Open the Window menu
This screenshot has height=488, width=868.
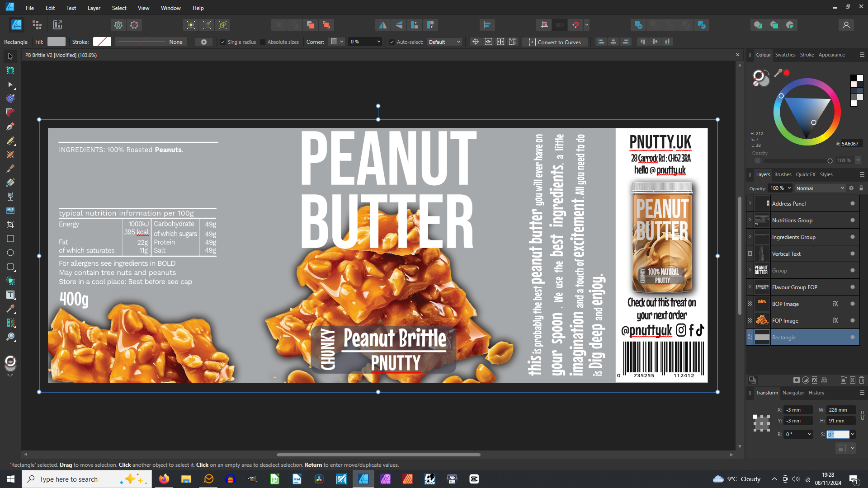point(171,8)
